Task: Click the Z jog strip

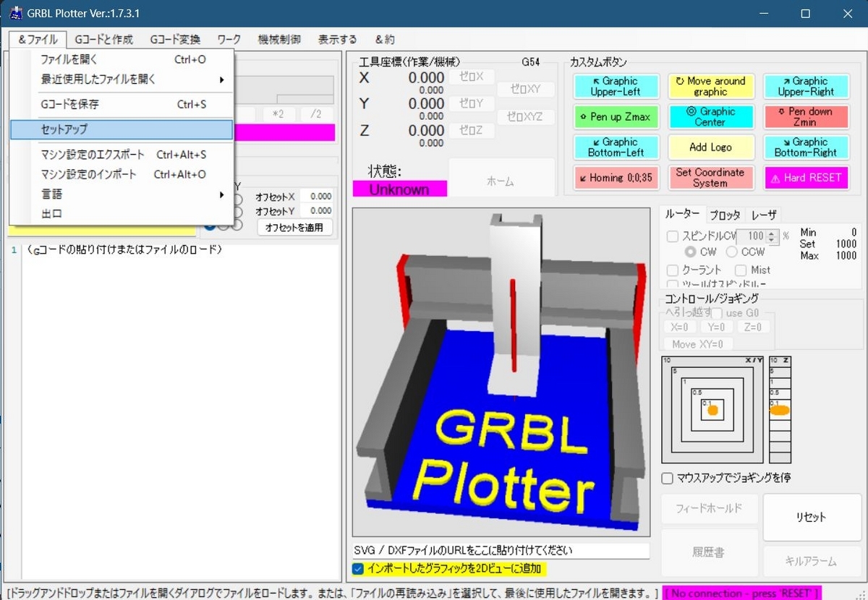Action: [x=780, y=410]
